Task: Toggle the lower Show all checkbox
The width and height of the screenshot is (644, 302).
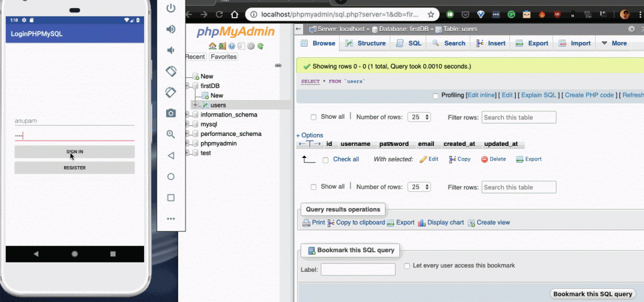Action: [313, 187]
